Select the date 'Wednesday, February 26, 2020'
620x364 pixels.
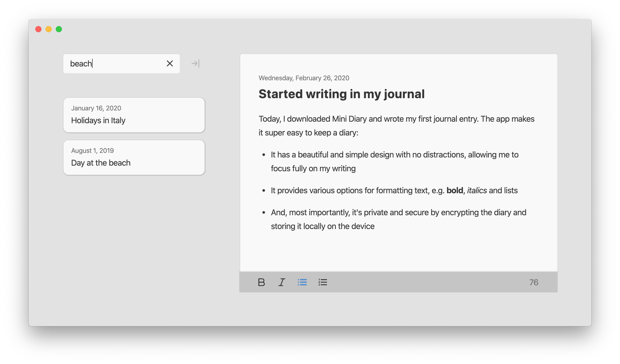(x=304, y=78)
